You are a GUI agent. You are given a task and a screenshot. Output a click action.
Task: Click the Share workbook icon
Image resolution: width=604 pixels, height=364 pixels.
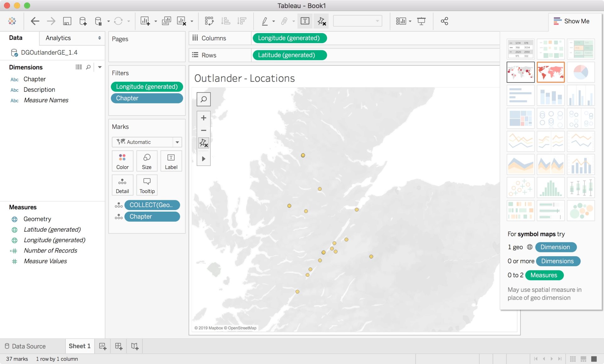(444, 21)
